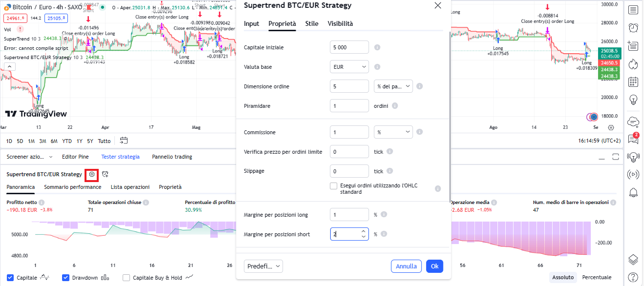644x286 pixels.
Task: Open the calendar icon in right sidebar
Action: point(633,82)
